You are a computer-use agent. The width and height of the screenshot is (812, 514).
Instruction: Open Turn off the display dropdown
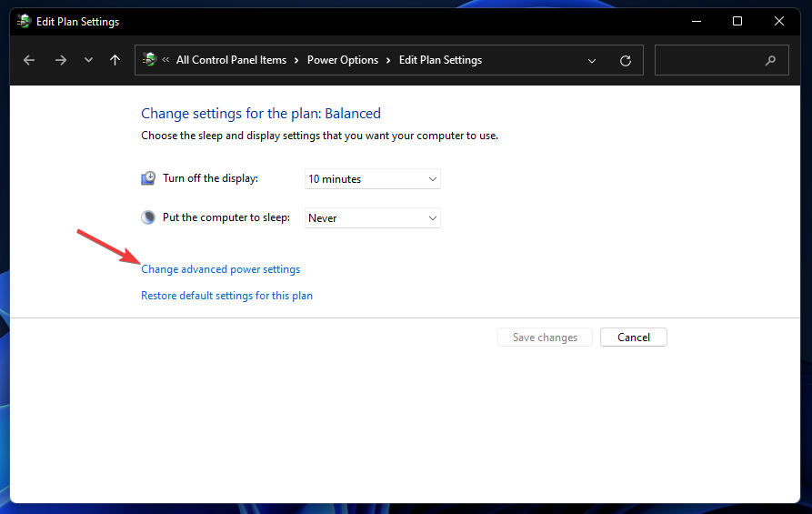[x=372, y=178]
